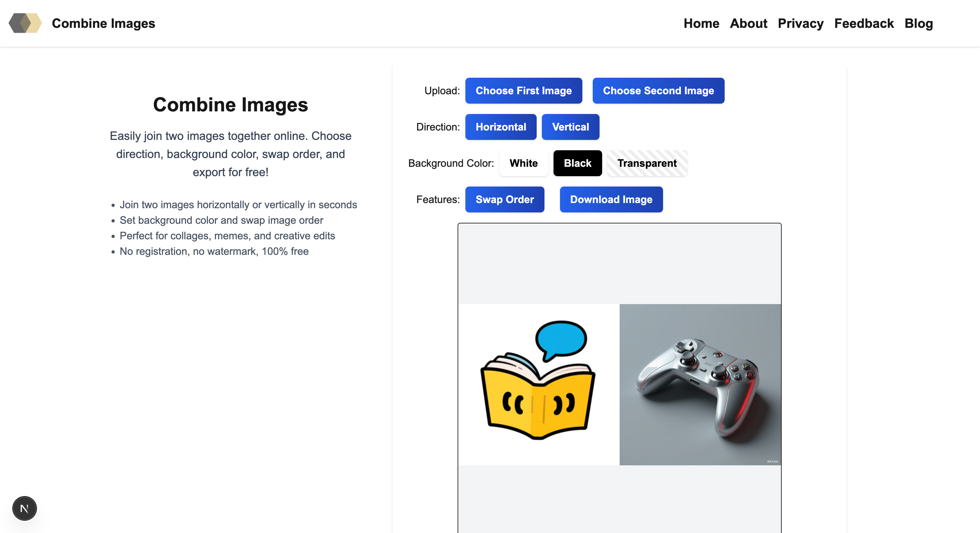The image size is (980, 533).
Task: Set background color to Black
Action: coord(577,163)
